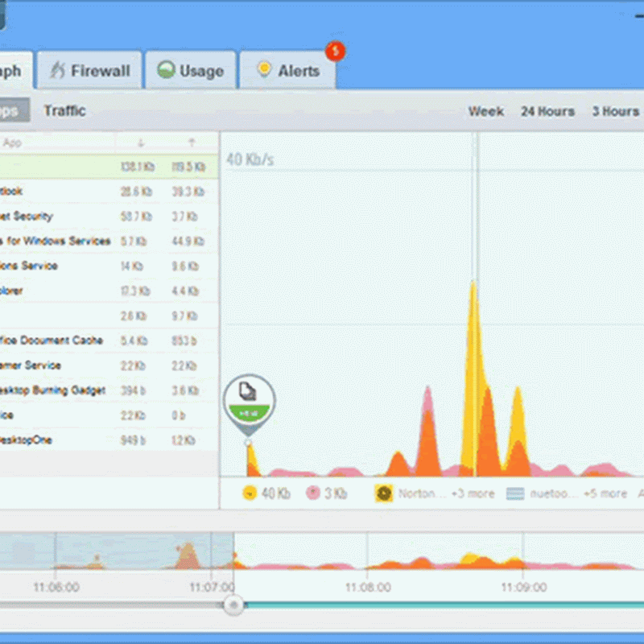Show the 3 Hours time range

(x=616, y=111)
